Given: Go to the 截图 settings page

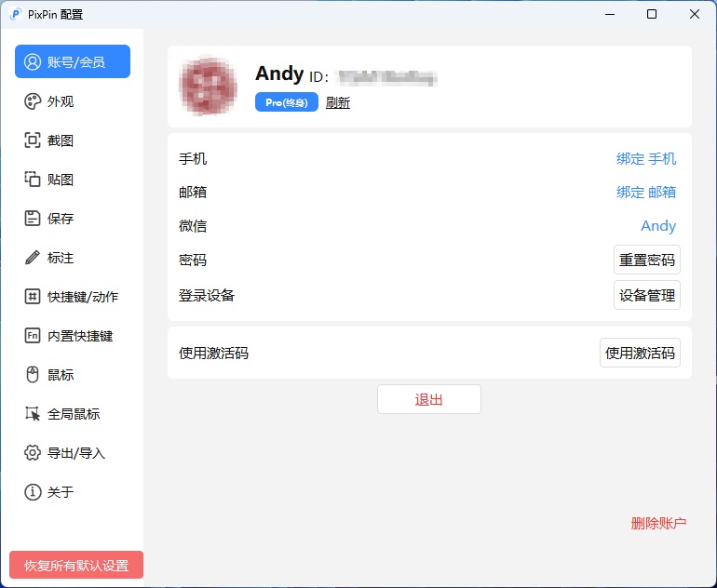Looking at the screenshot, I should tap(73, 140).
